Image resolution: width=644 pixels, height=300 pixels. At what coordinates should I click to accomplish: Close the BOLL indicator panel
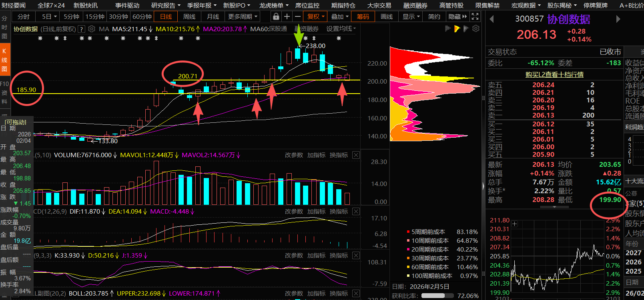click(356, 293)
